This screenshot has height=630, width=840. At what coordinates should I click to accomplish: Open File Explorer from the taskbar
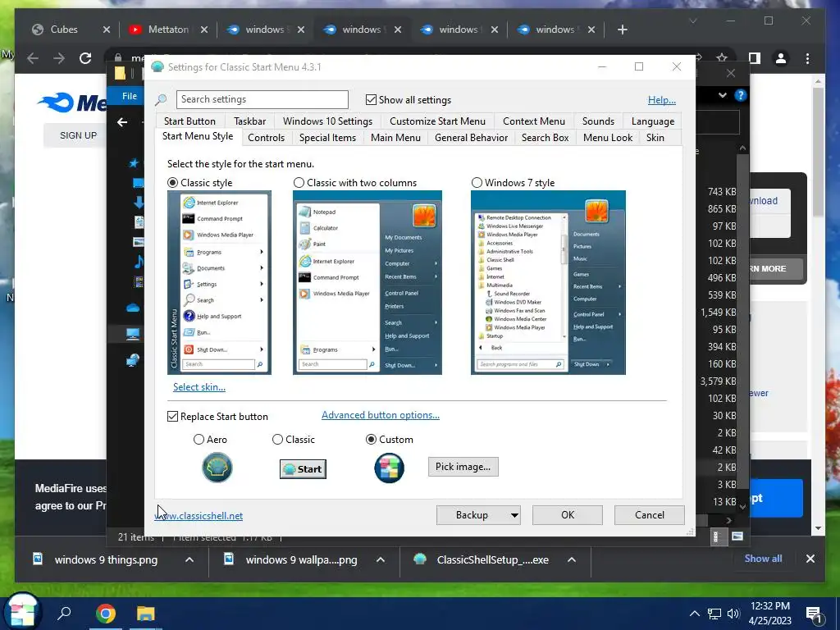[x=145, y=614]
